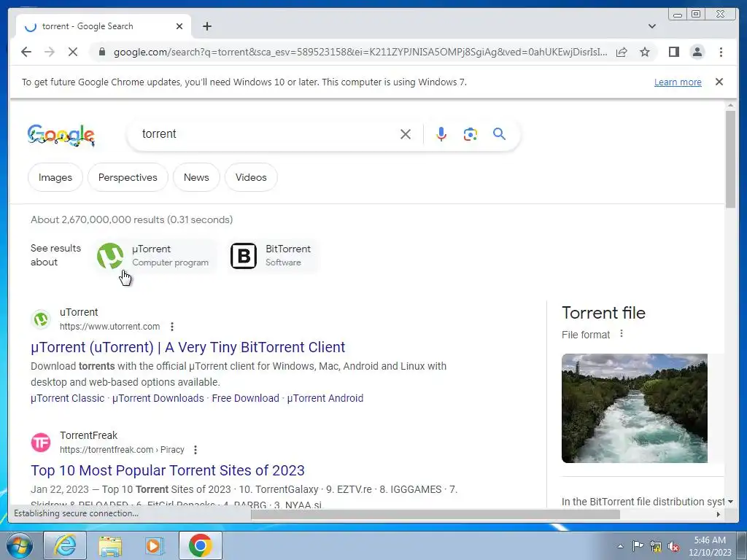Screen dimensions: 747x560
Task: Open more options for utorrent.com result
Action: 172,327
